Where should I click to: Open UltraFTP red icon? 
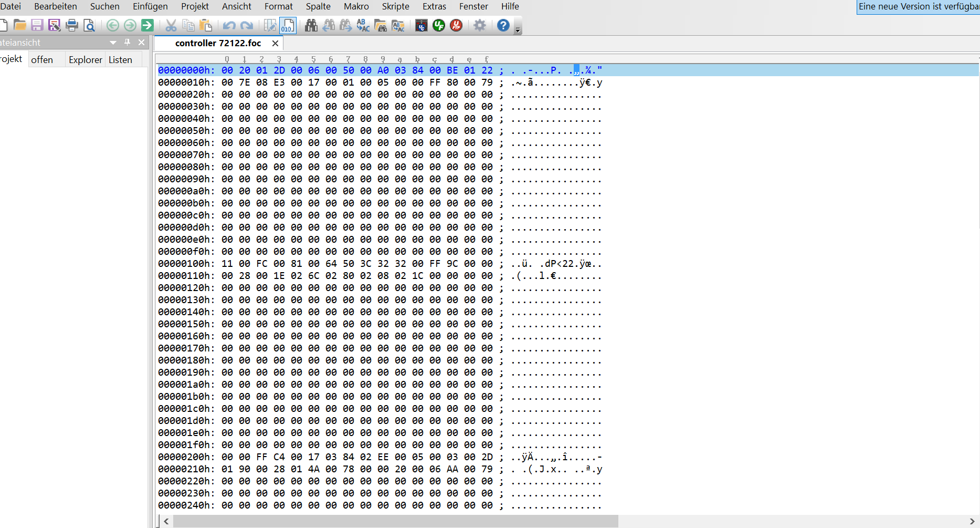(x=456, y=25)
